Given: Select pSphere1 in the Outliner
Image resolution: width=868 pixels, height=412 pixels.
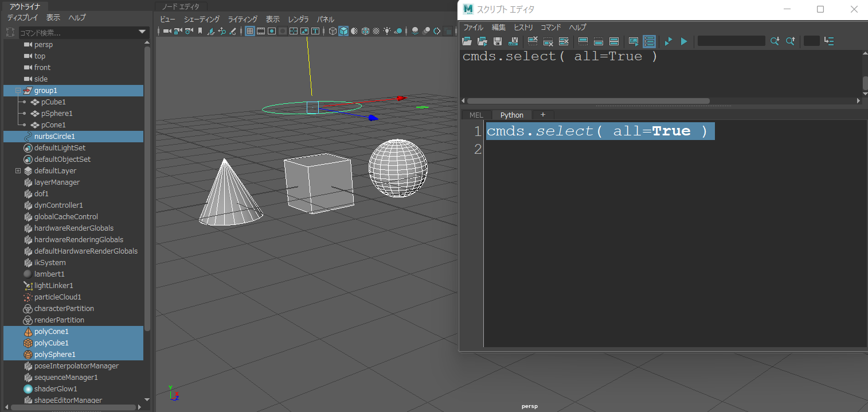Looking at the screenshot, I should [57, 114].
